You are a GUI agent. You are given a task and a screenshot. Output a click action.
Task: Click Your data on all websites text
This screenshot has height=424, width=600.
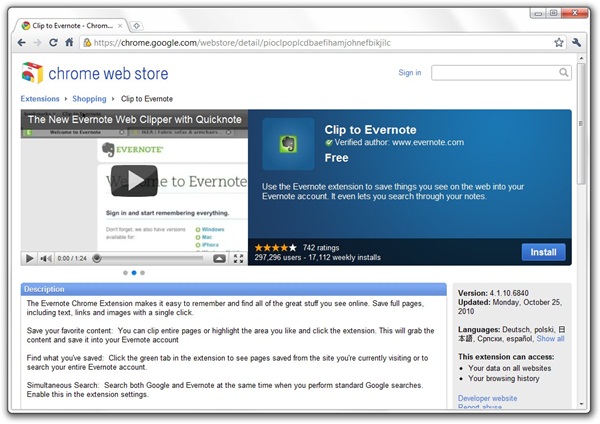tap(510, 368)
